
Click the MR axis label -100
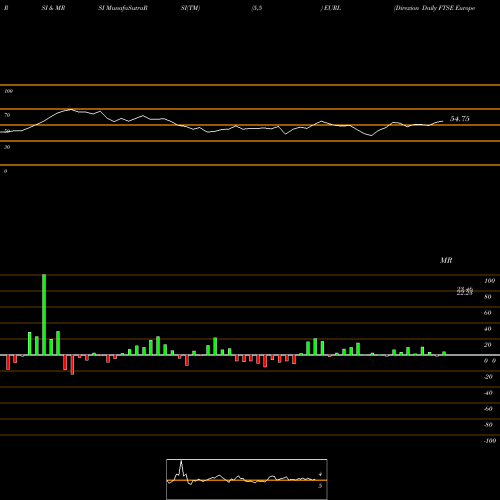pos(490,441)
